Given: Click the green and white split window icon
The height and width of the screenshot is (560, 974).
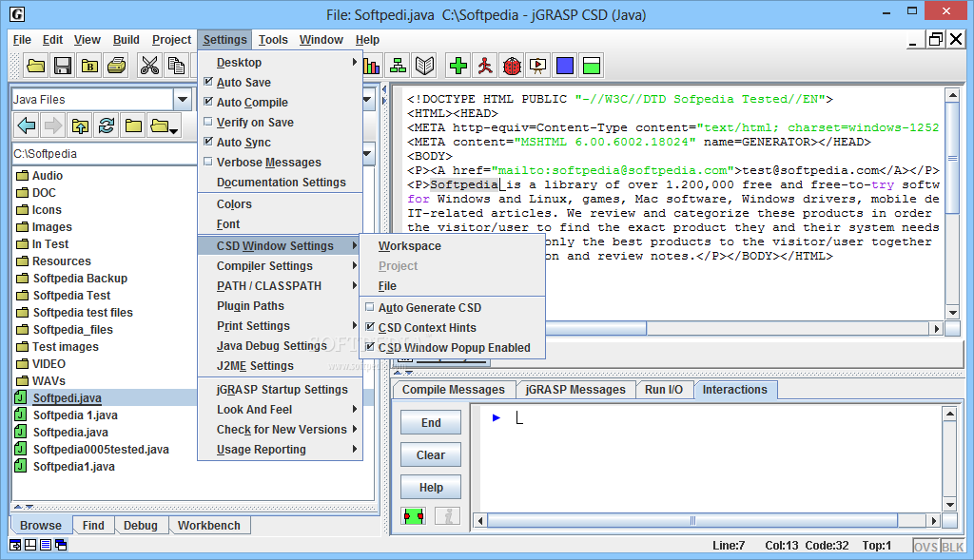Looking at the screenshot, I should [x=592, y=66].
